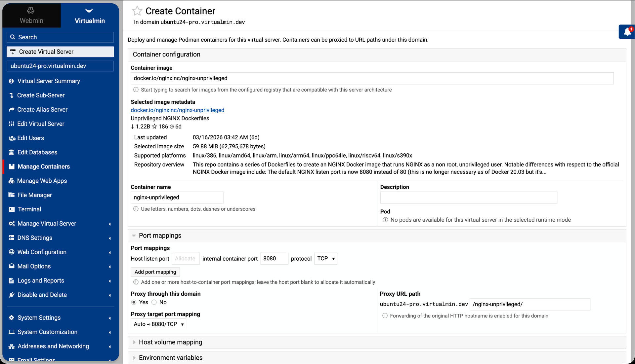Expand the Environment variables section
The width and height of the screenshot is (635, 364).
(171, 358)
